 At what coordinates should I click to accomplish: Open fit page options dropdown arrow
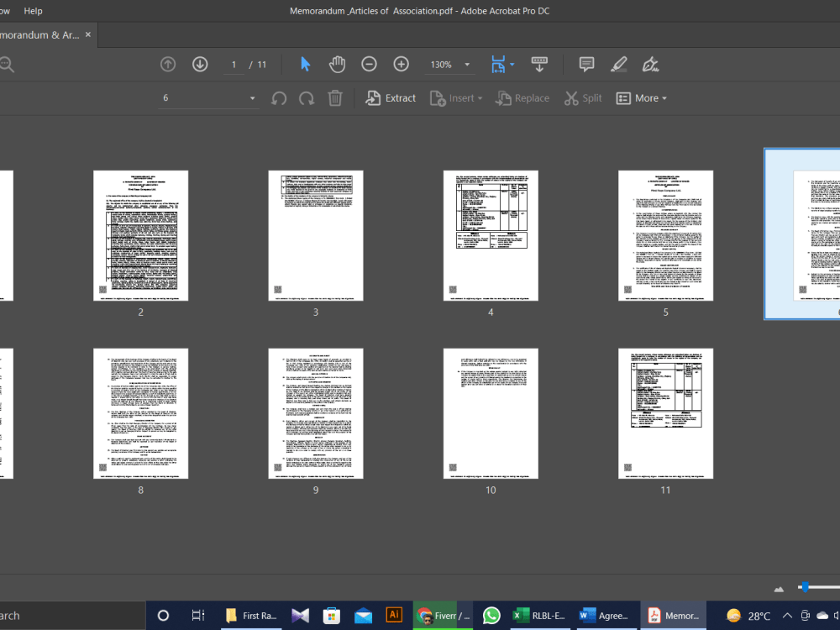point(512,65)
